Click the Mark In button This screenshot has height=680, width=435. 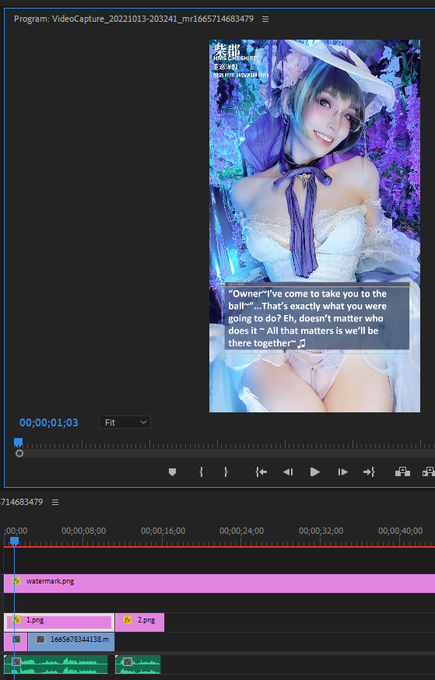tap(201, 472)
